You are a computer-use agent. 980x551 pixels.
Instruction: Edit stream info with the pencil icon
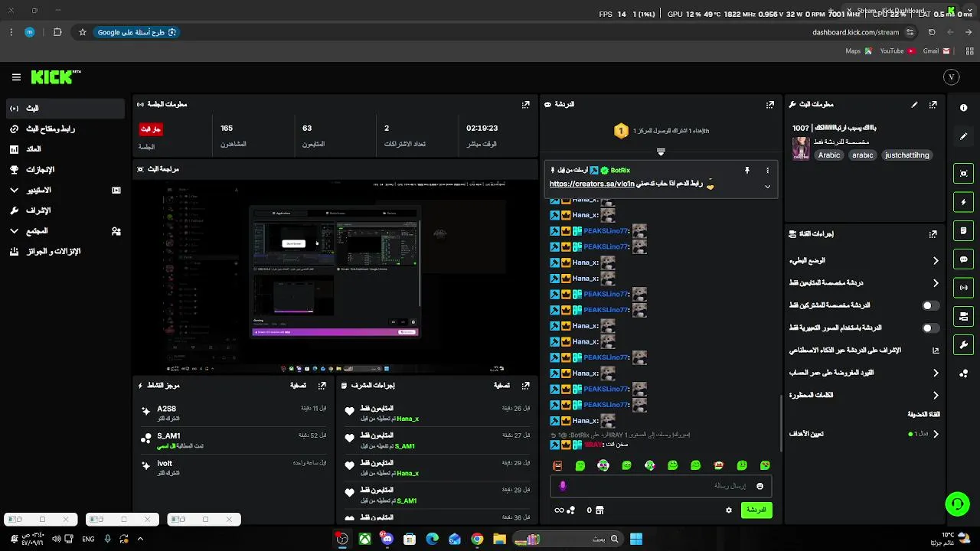(x=914, y=105)
